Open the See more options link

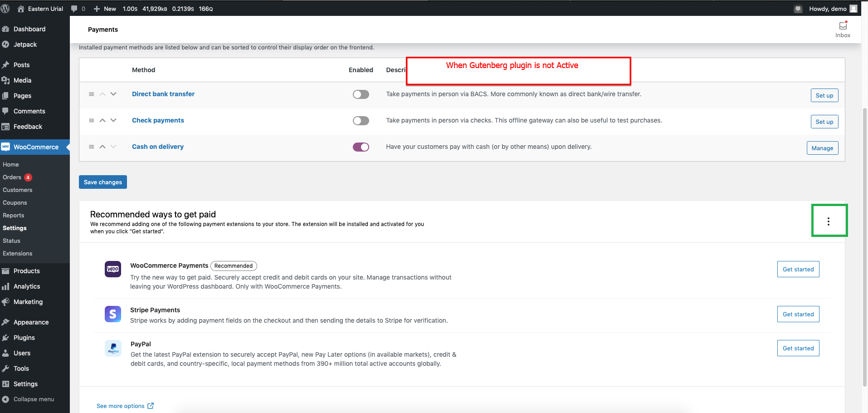tap(120, 405)
